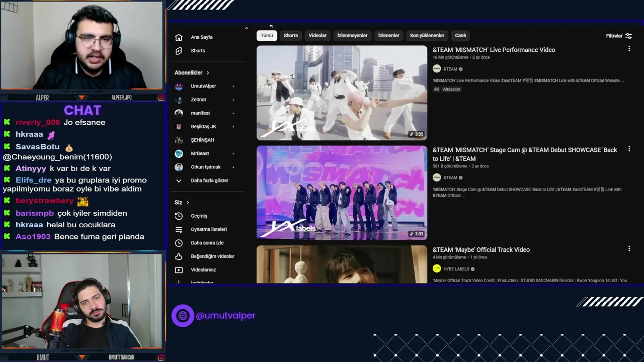Open manifest channel avatar
This screenshot has height=362, width=644.
179,113
